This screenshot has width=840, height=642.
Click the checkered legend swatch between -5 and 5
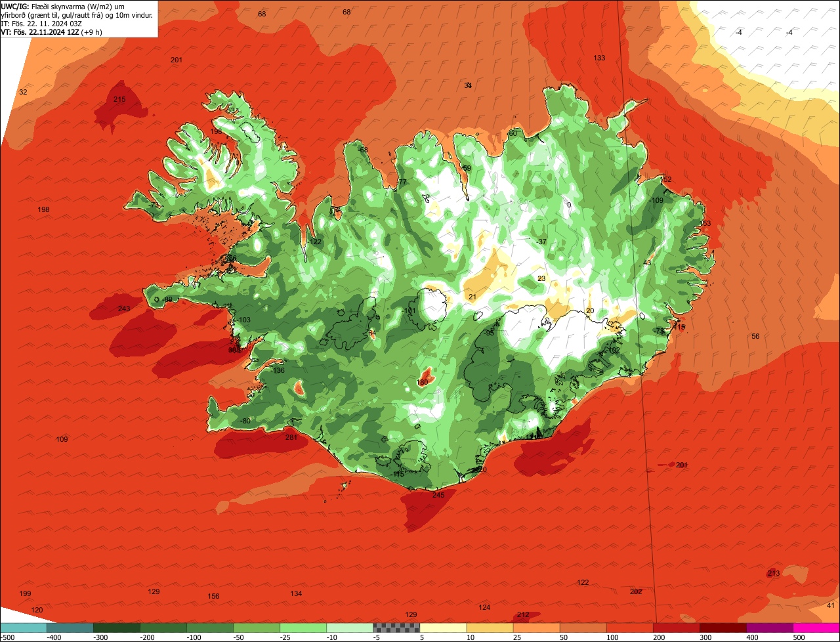(396, 628)
